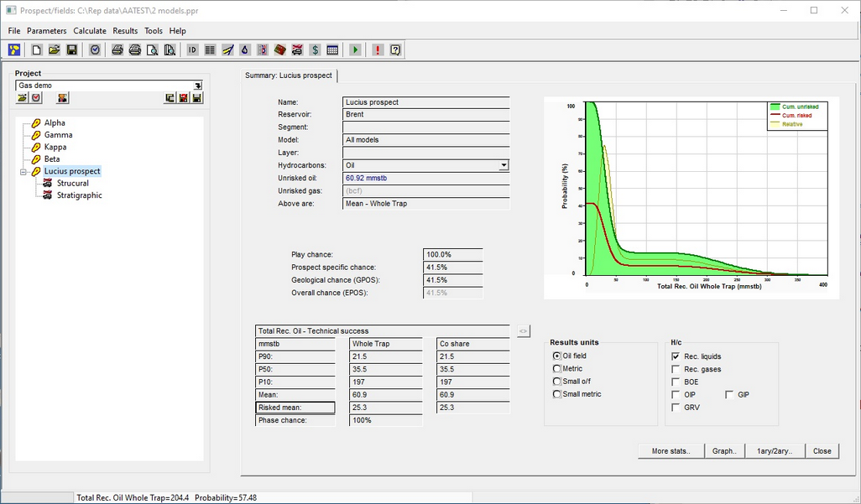Click the question mark help toolbar icon

(395, 50)
